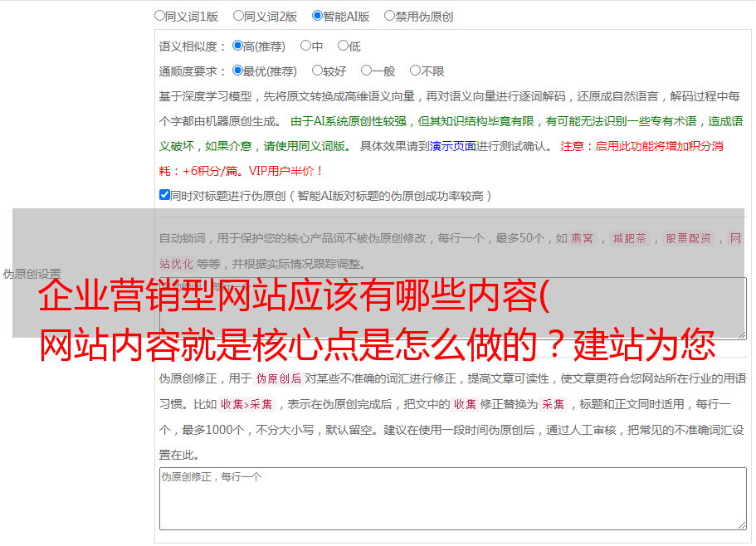The image size is (756, 546).
Task: Click the red 伪原创后 tag
Action: [x=279, y=378]
